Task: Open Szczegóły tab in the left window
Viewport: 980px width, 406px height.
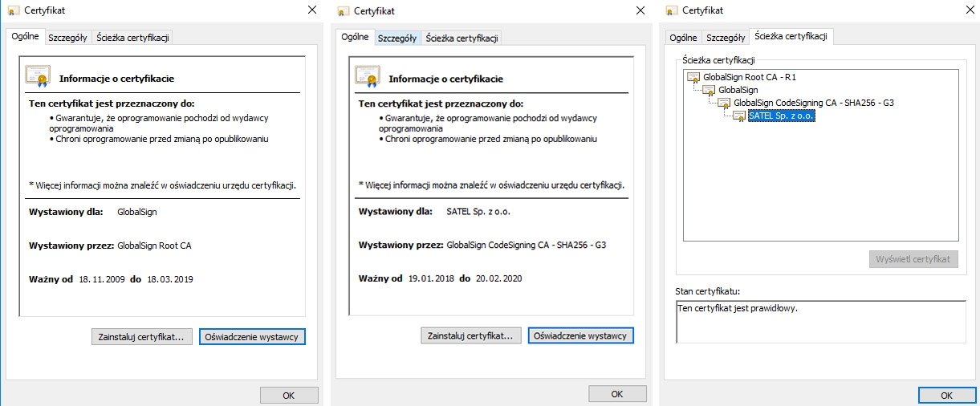Action: 68,38
